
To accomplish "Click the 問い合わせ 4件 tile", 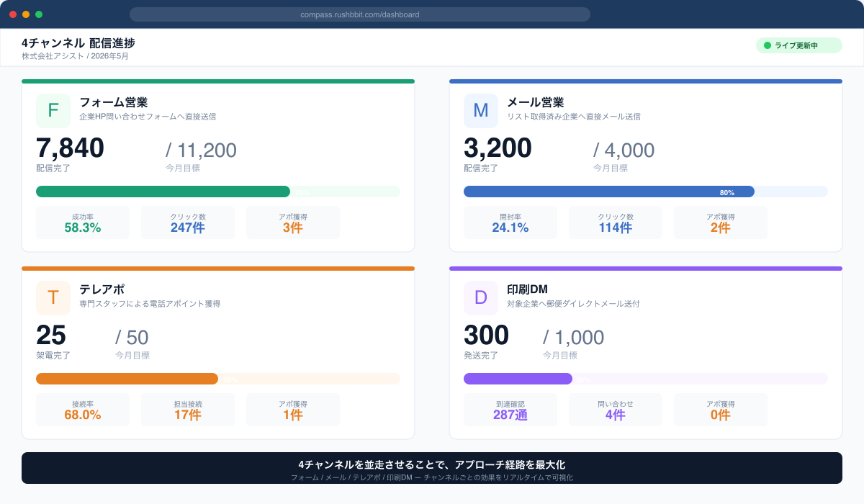I will 616,410.
